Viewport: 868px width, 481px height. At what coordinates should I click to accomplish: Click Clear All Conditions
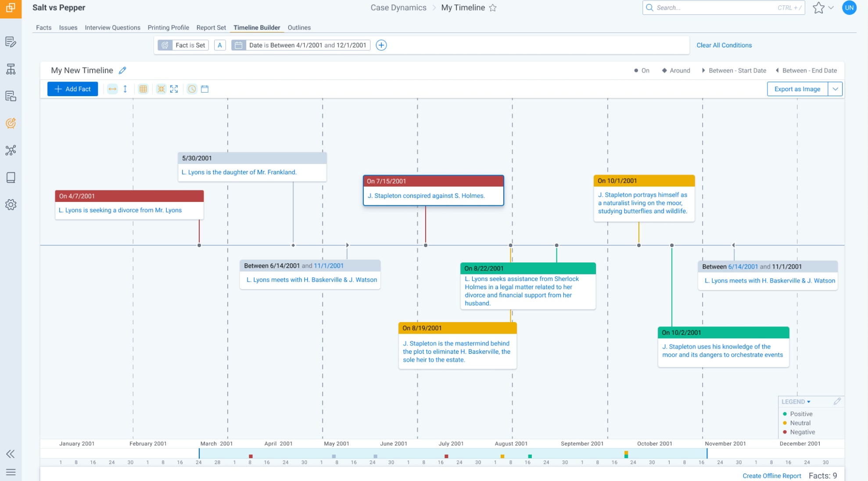(724, 45)
